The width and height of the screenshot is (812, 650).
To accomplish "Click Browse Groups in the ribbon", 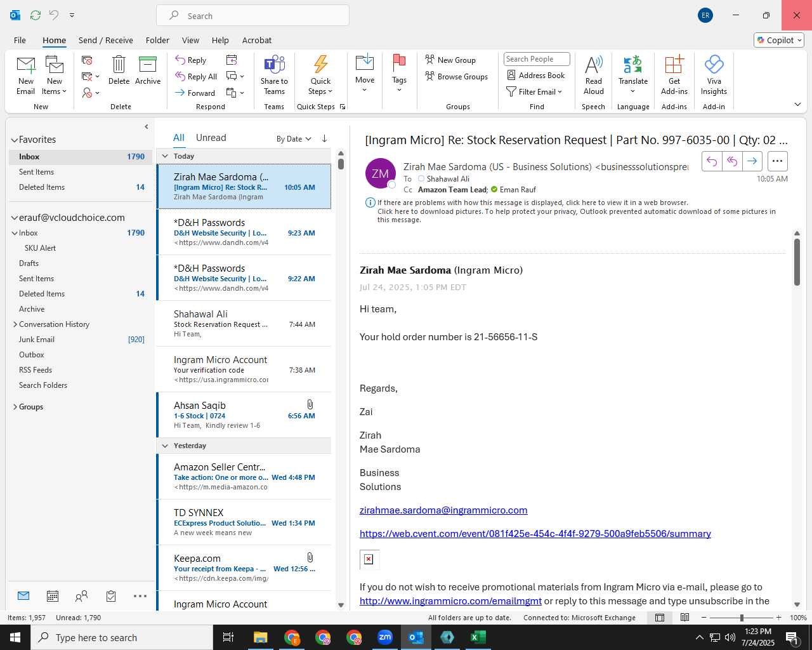I will pos(457,76).
